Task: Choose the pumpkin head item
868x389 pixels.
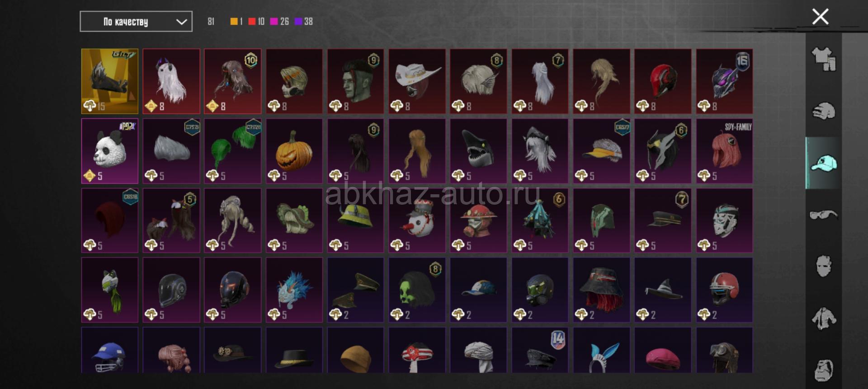Action: pyautogui.click(x=294, y=151)
